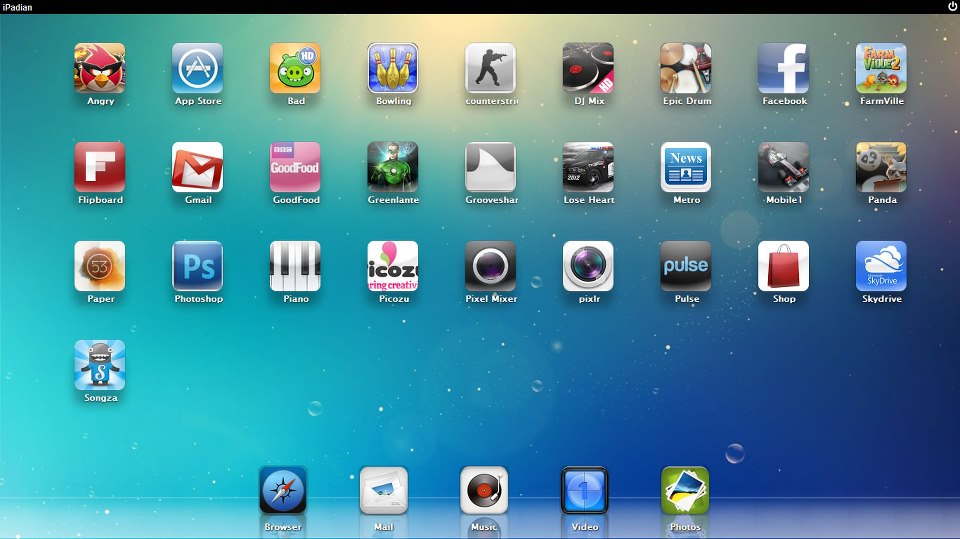Open the Paper 53 app
This screenshot has height=539, width=960.
point(100,266)
